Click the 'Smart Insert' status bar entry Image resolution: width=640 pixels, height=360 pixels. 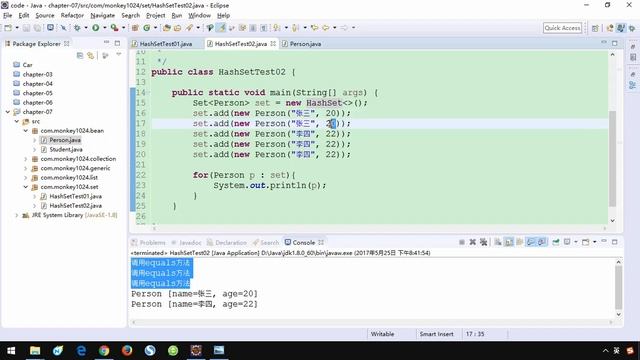(x=436, y=334)
